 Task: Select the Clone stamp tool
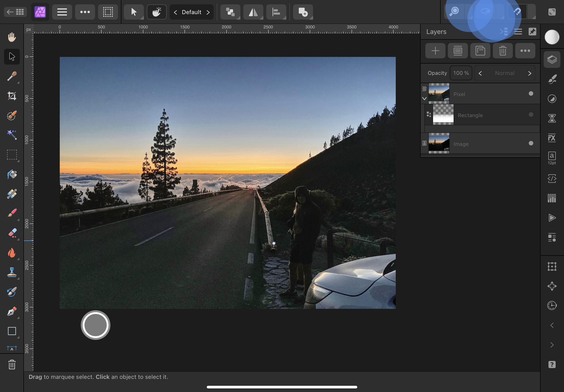[x=12, y=272]
